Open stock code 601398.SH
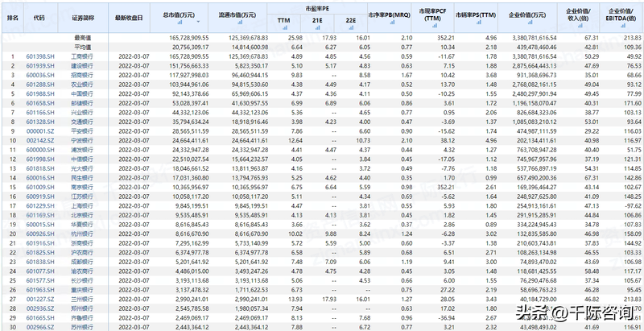 pos(40,56)
